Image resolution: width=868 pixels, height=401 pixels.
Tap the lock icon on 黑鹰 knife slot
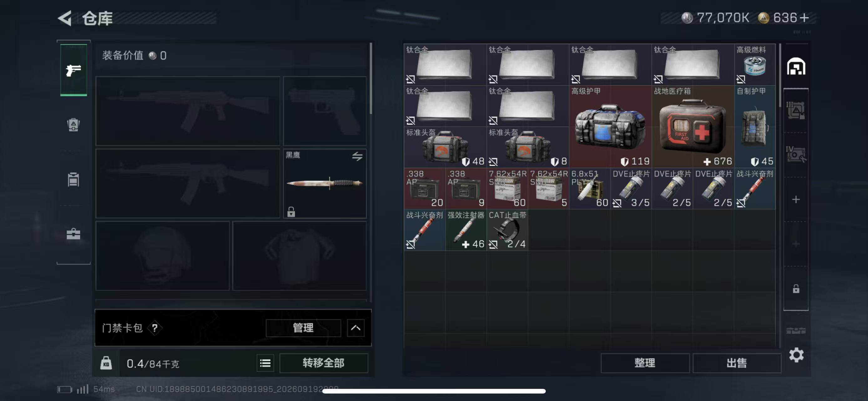(x=291, y=211)
